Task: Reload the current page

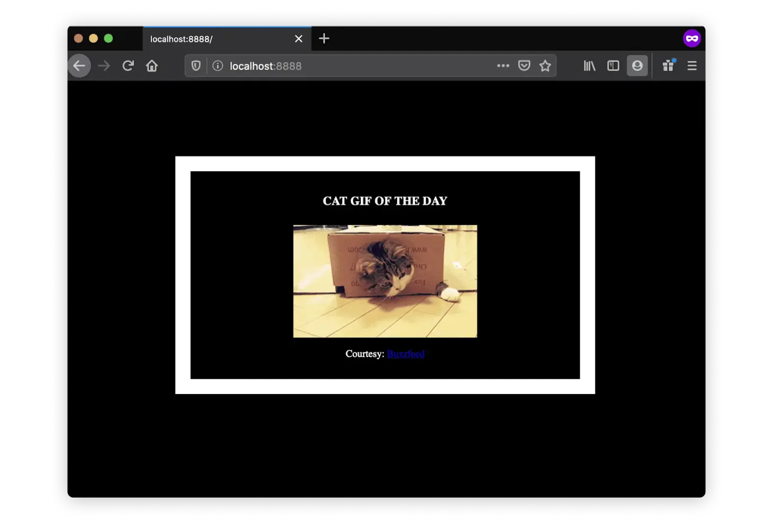Action: (x=128, y=66)
